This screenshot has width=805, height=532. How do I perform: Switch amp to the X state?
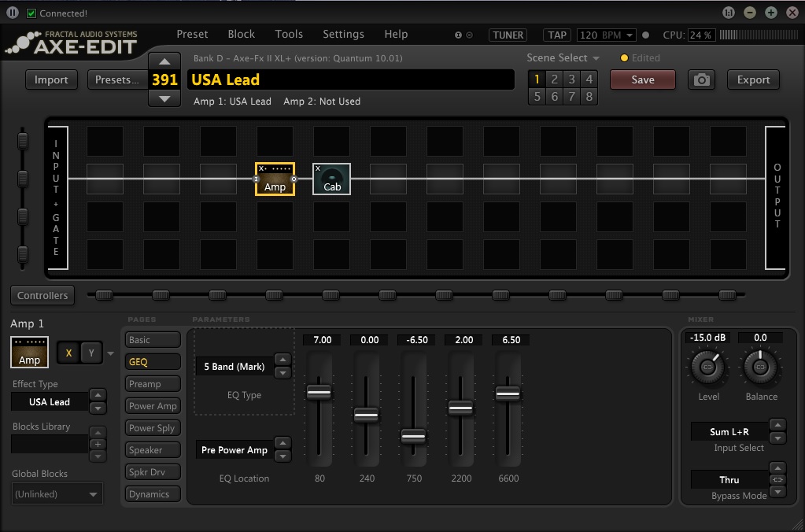click(68, 353)
